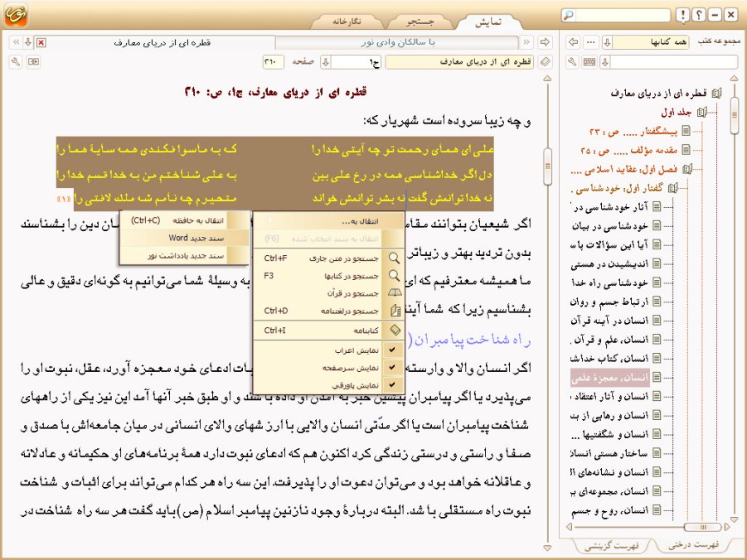Click the tree panel vertical scrollbar thumb
Image resolution: width=747 pixels, height=560 pixels.
734,115
